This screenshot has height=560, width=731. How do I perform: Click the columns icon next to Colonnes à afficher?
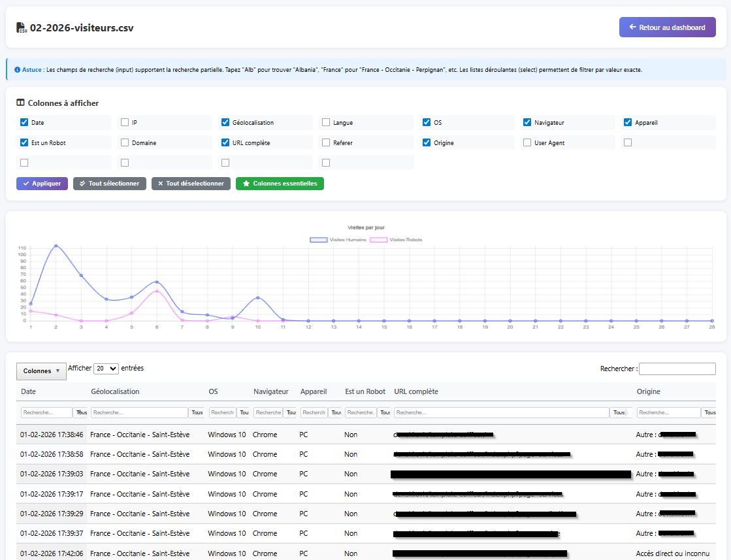20,103
